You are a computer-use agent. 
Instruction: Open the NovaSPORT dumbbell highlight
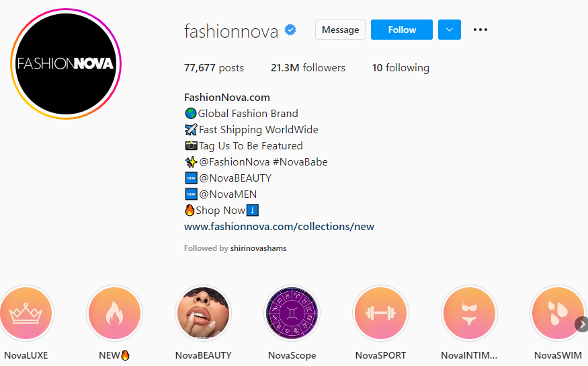(380, 313)
